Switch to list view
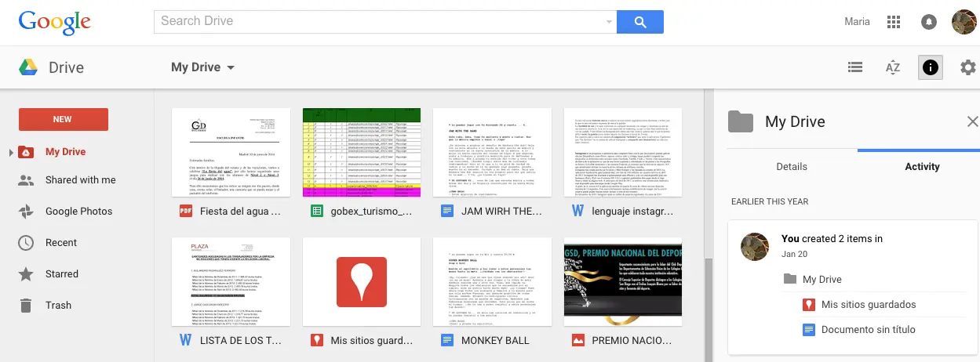Viewport: 980px width, 362px height. (x=856, y=67)
